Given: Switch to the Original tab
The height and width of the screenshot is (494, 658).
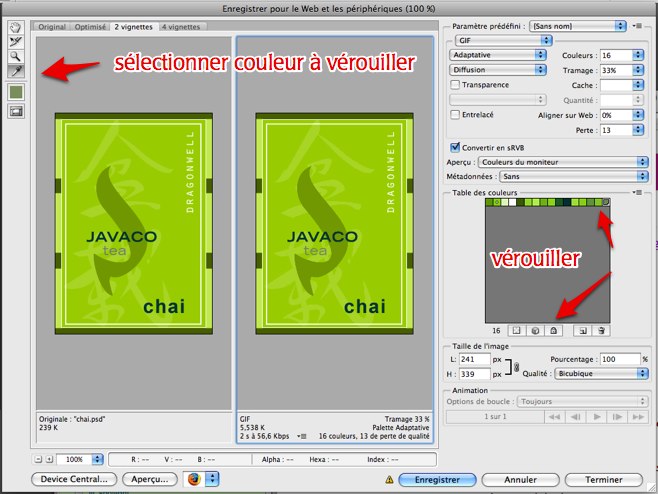Looking at the screenshot, I should 52,27.
